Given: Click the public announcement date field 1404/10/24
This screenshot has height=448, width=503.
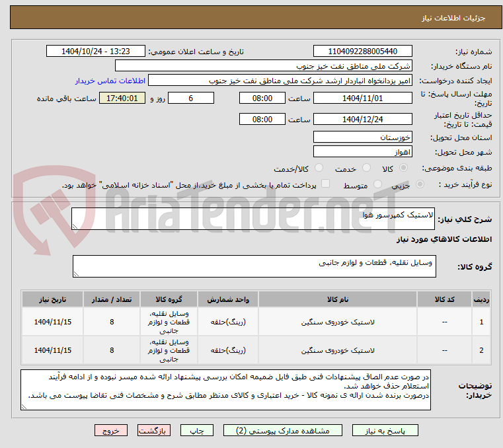Looking at the screenshot, I should pyautogui.click(x=96, y=51).
